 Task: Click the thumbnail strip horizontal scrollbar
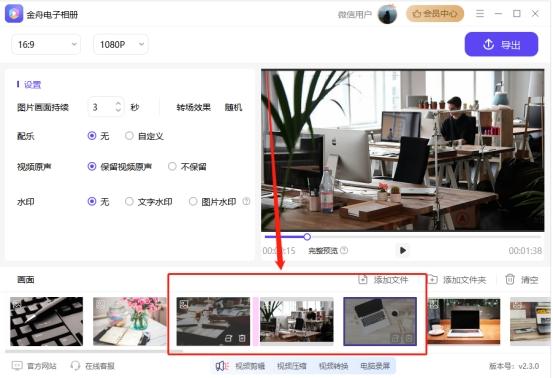click(x=94, y=351)
